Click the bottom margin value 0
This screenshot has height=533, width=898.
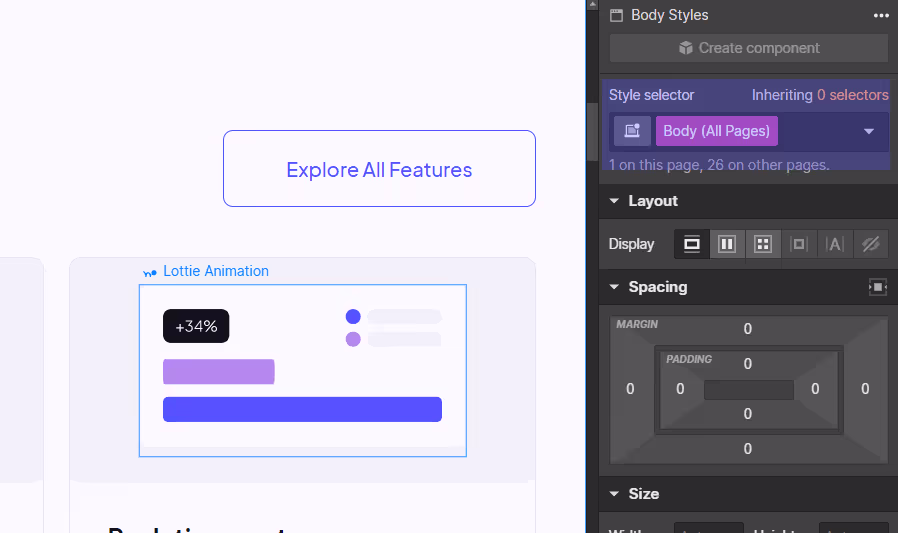coord(747,449)
